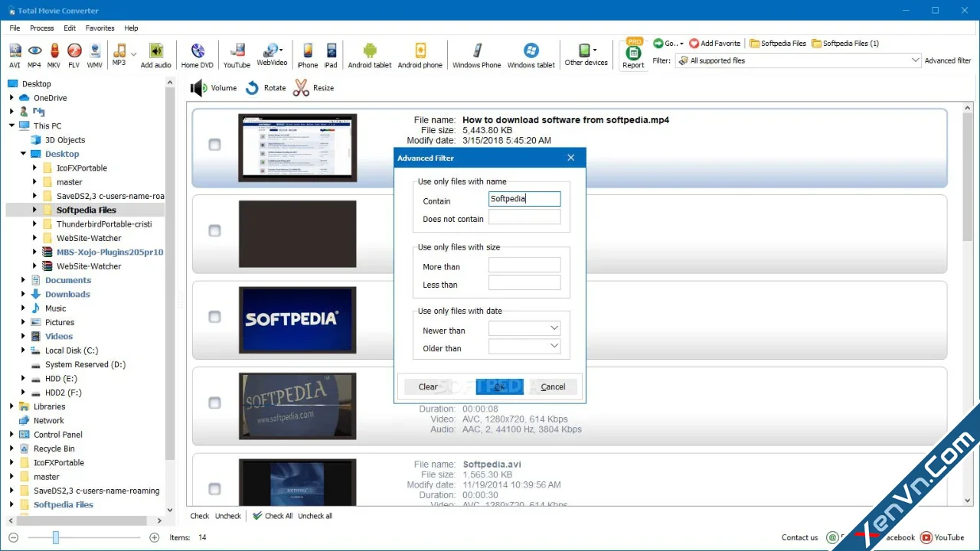The image size is (980, 551).
Task: Expand the OneDrive tree node
Action: 11,98
